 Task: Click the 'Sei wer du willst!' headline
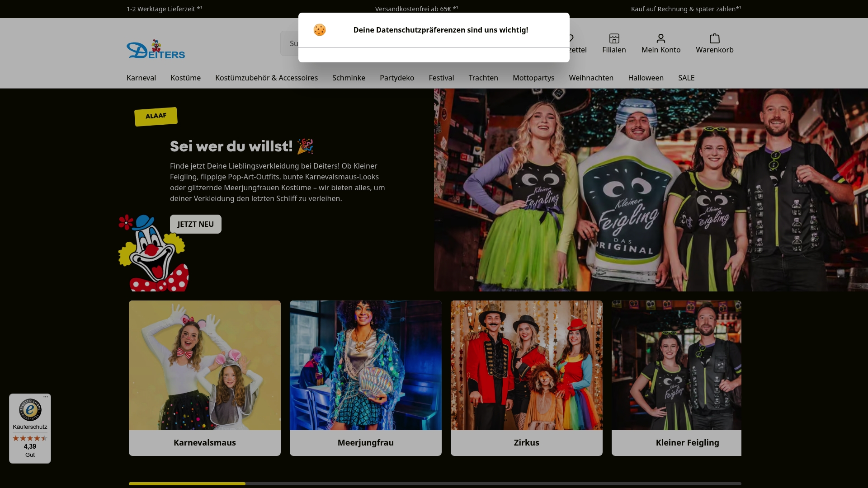242,146
